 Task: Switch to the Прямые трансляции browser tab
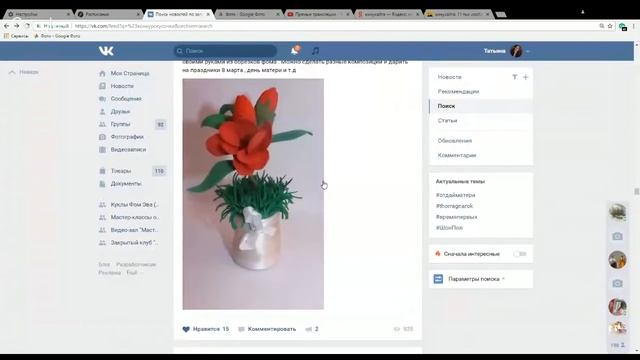pos(318,14)
